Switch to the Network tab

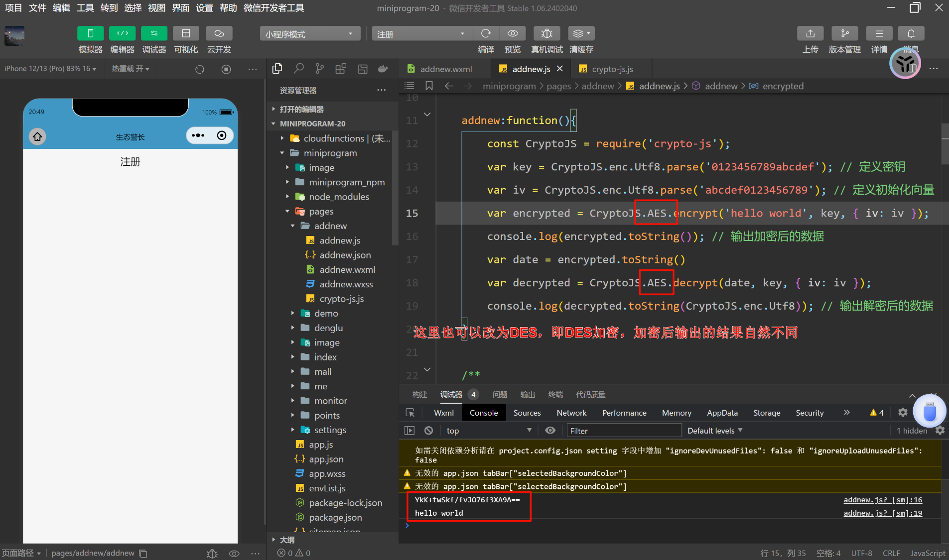tap(571, 413)
